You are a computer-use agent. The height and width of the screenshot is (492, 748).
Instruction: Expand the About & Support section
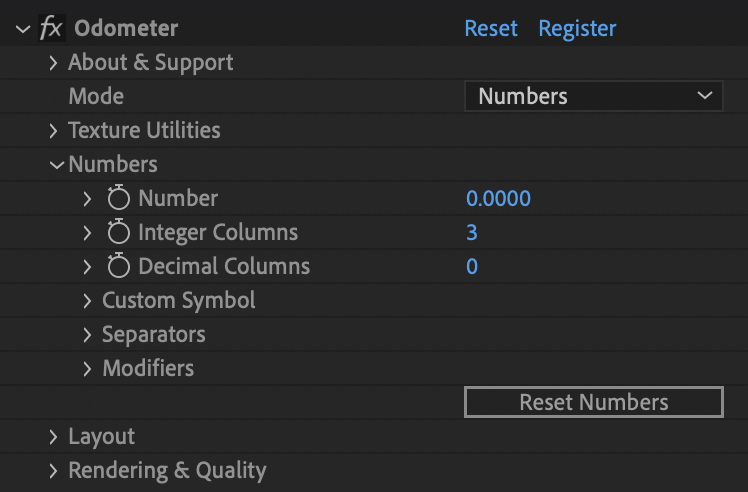(53, 63)
